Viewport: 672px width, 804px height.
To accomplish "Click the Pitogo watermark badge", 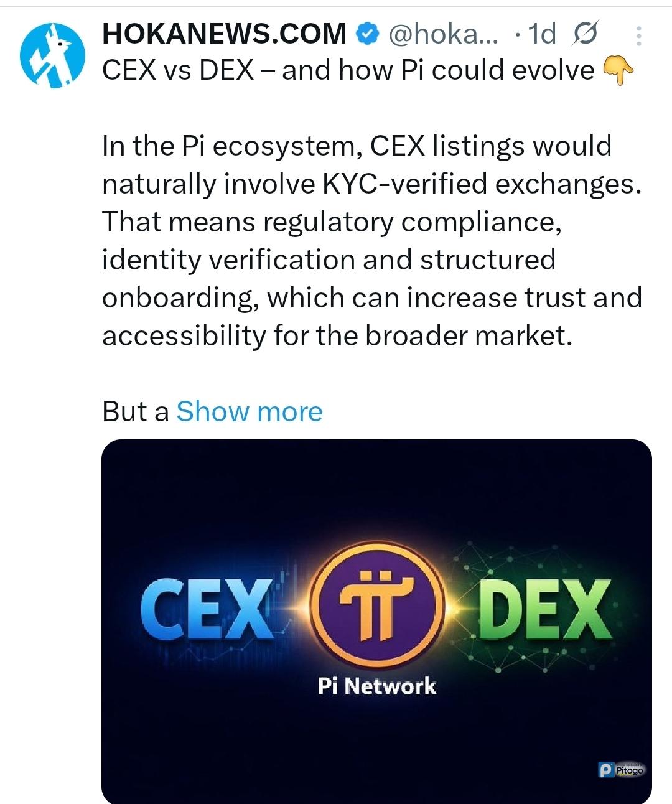I will coord(621,770).
